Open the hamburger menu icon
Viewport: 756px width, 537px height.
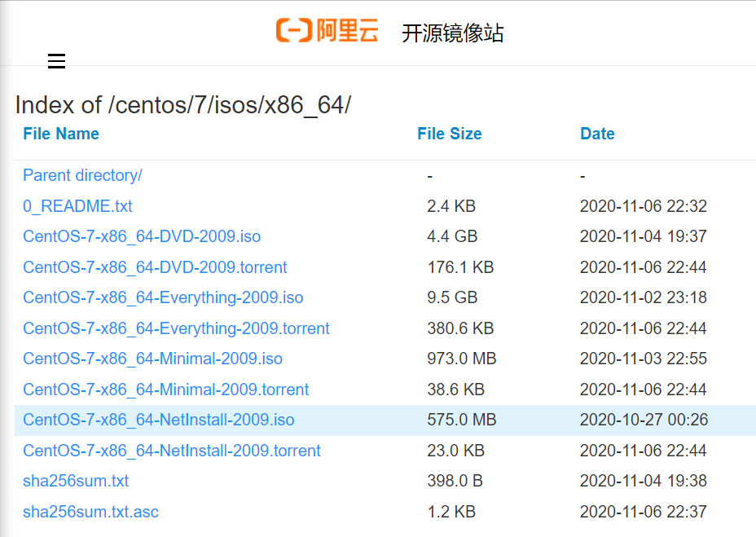click(x=56, y=61)
